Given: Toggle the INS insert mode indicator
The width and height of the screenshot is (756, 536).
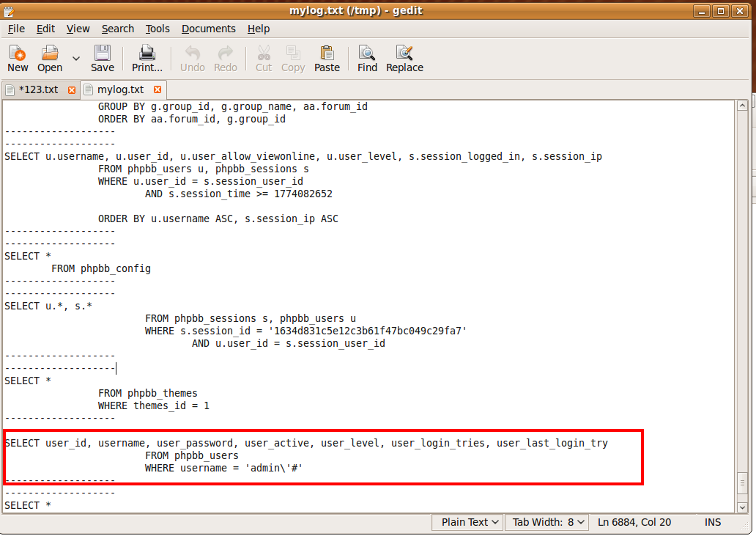Looking at the screenshot, I should pyautogui.click(x=713, y=522).
